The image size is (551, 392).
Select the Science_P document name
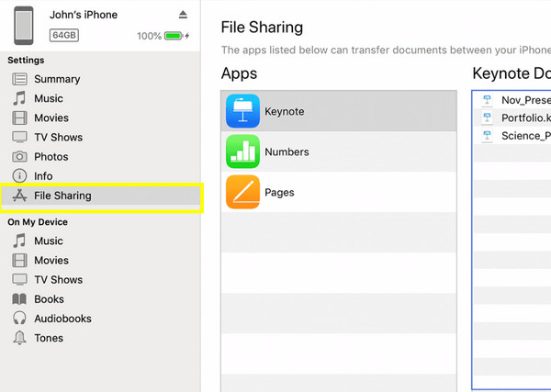(526, 136)
